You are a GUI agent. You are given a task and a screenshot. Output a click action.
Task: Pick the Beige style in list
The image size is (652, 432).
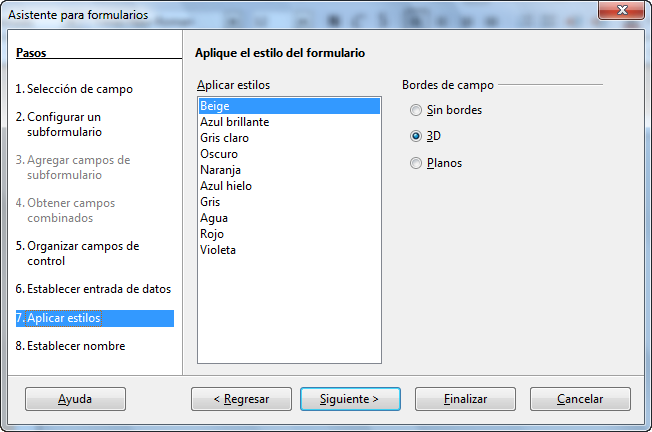[289, 106]
